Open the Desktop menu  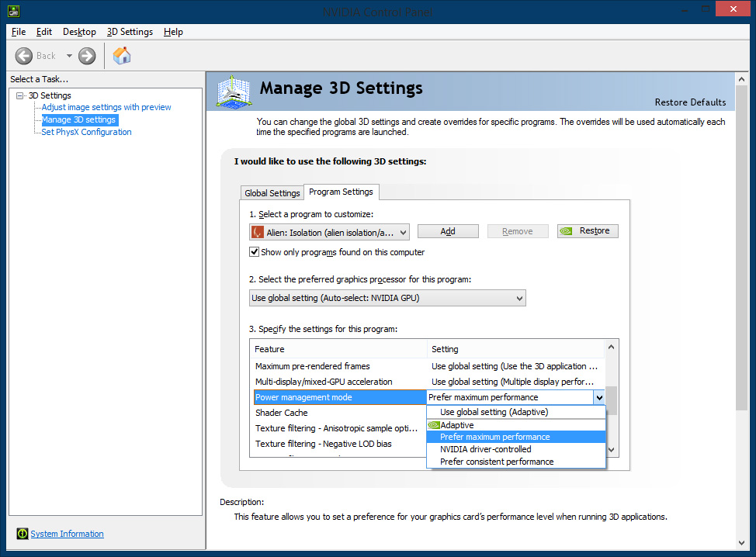pyautogui.click(x=79, y=32)
